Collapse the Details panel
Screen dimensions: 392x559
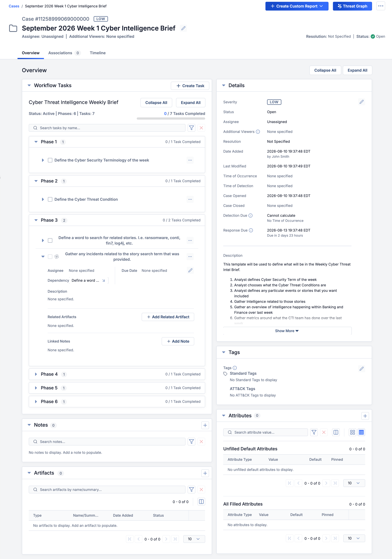(x=224, y=85)
